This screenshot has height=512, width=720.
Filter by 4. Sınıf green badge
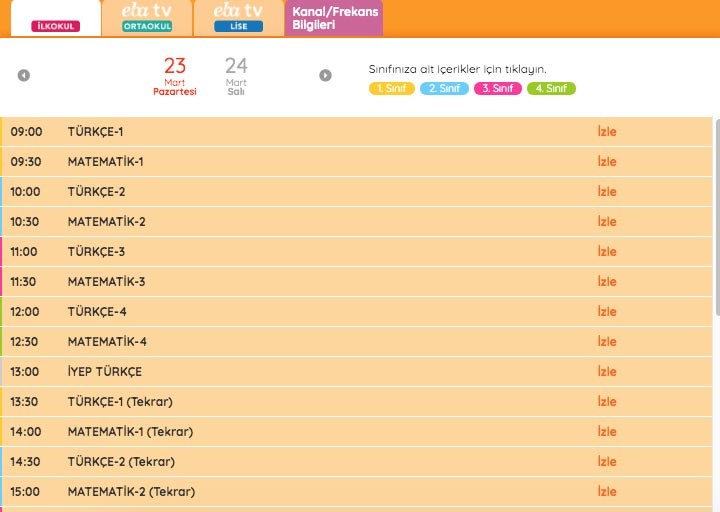tap(551, 89)
